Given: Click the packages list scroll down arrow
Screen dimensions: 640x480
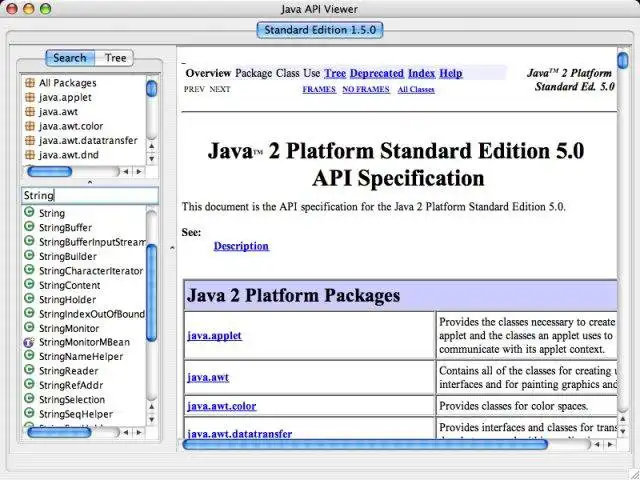Looking at the screenshot, I should click(152, 158).
